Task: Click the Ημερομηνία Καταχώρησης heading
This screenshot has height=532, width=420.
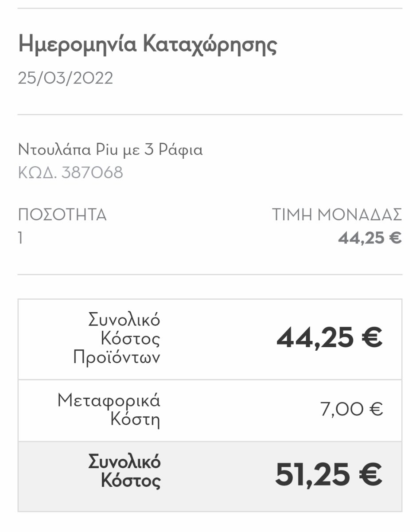Action: pyautogui.click(x=148, y=46)
